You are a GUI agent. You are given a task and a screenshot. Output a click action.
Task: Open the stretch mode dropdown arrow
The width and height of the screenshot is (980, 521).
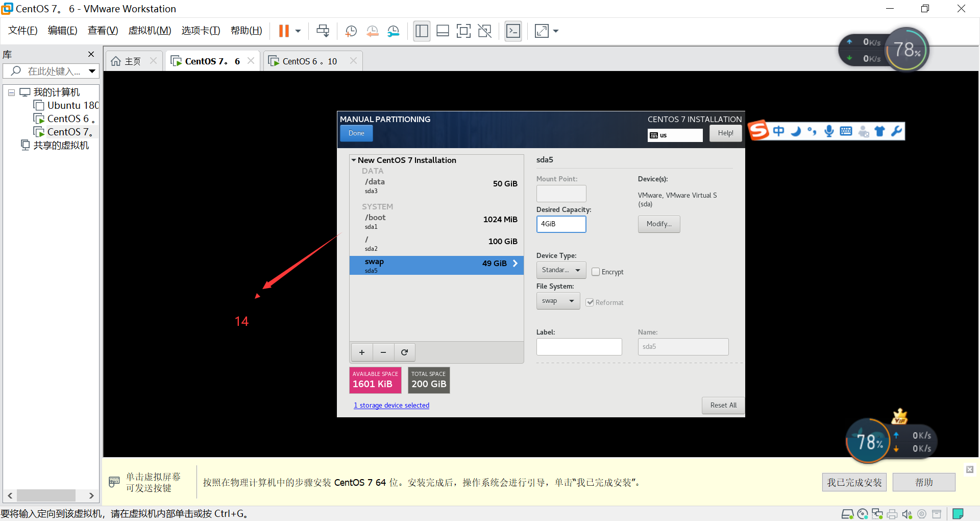click(x=556, y=31)
